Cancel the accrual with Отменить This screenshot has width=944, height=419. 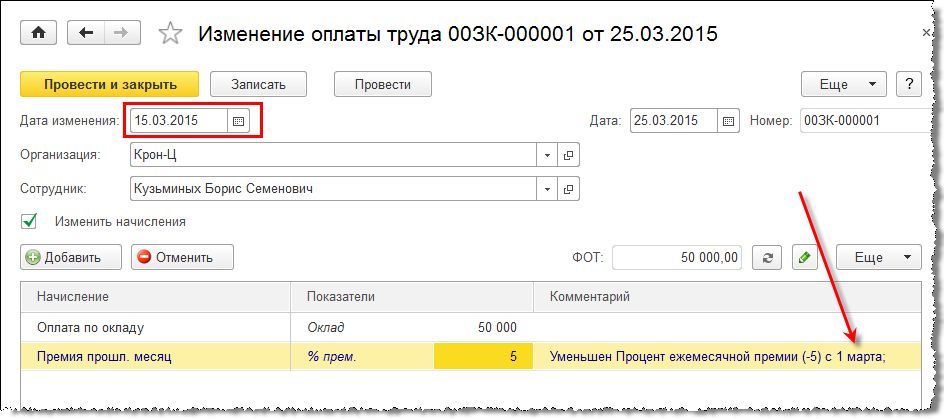182,258
